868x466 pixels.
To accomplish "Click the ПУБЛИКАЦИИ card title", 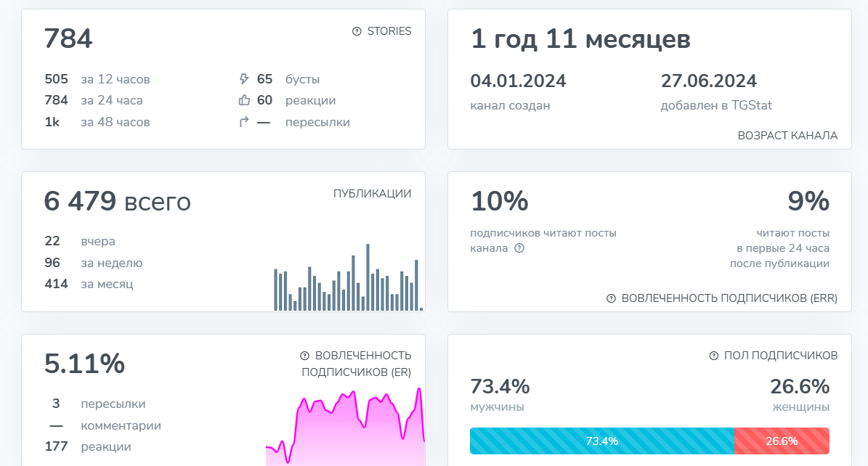I will pos(372,194).
